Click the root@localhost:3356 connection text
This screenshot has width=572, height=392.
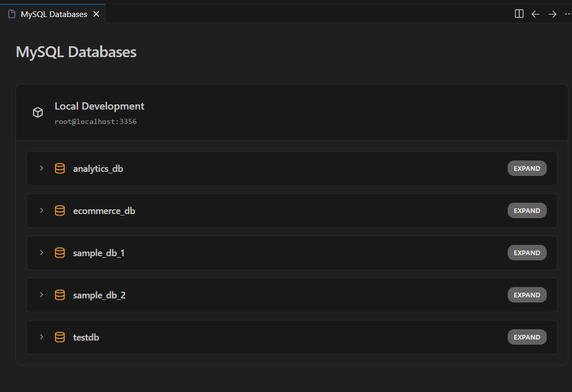tap(96, 121)
